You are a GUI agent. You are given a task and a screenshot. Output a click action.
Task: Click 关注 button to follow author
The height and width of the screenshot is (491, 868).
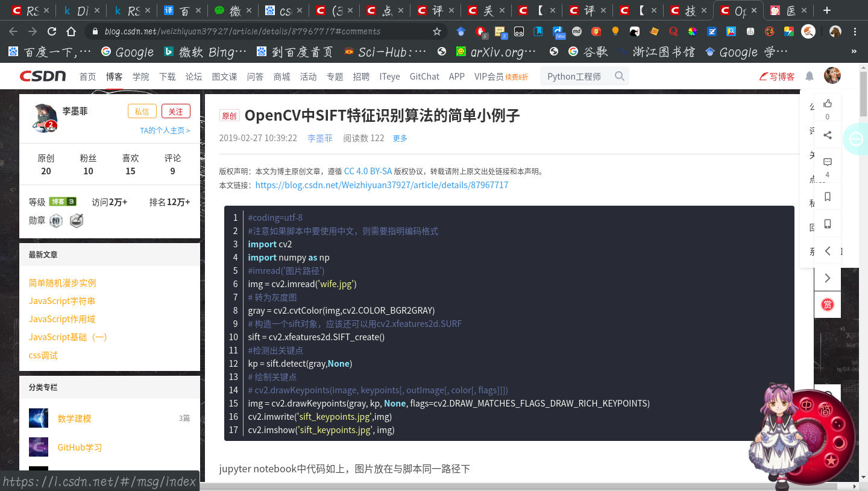175,111
